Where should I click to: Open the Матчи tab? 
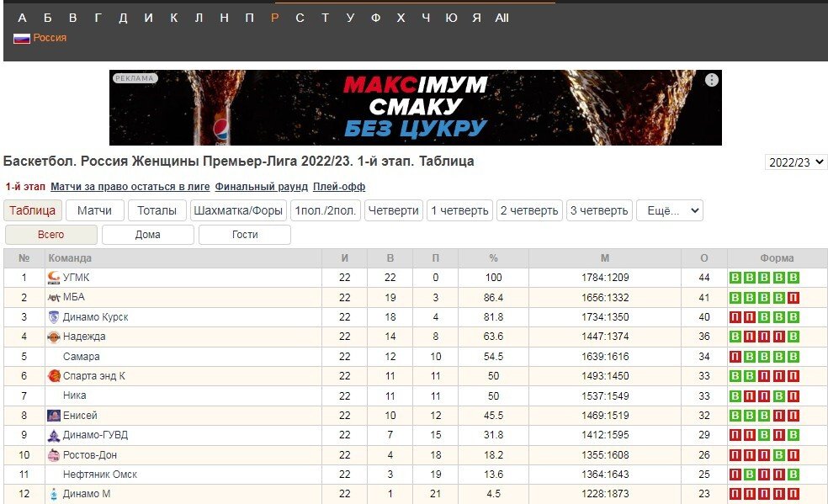[94, 210]
